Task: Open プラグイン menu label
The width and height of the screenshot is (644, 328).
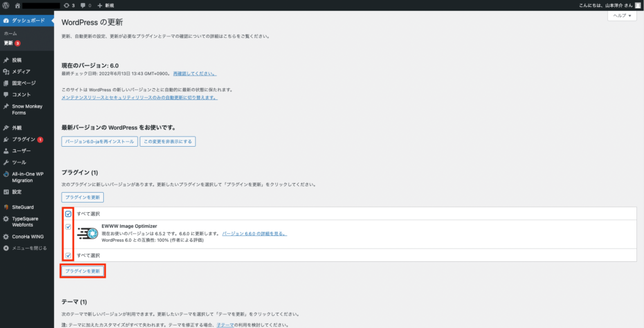Action: click(23, 139)
